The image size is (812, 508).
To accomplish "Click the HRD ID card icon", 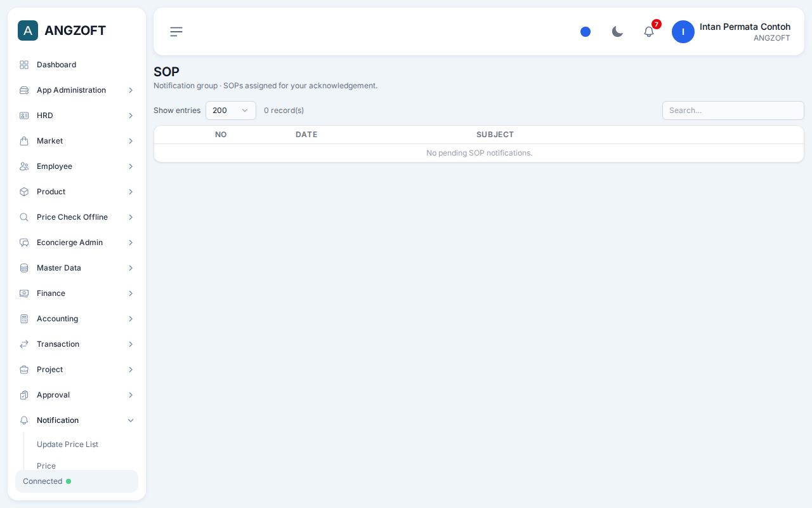I will (24, 116).
